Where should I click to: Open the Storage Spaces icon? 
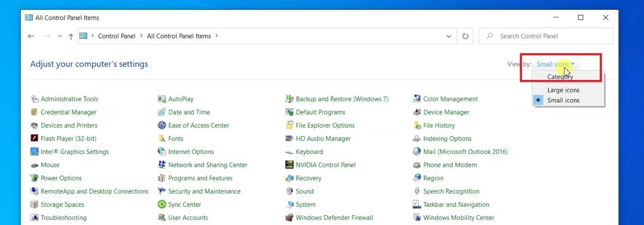[34, 204]
